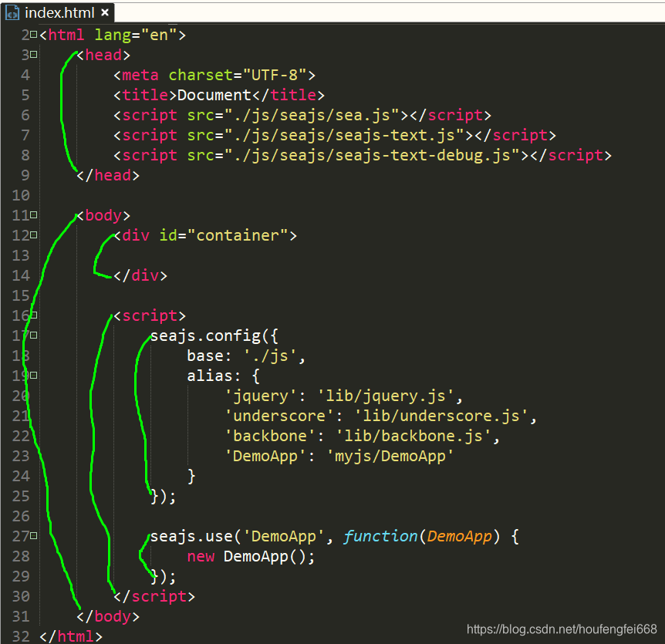Click the lang="en" attribute on line 2
665x644 pixels.
(x=135, y=35)
